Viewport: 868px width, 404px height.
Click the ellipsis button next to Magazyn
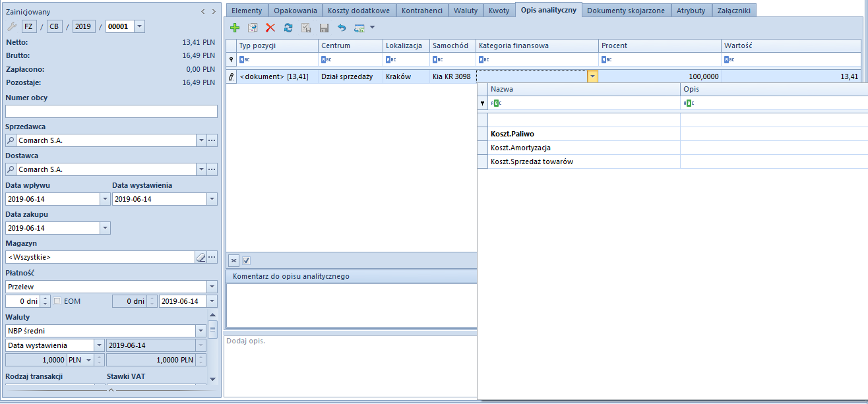(x=212, y=257)
